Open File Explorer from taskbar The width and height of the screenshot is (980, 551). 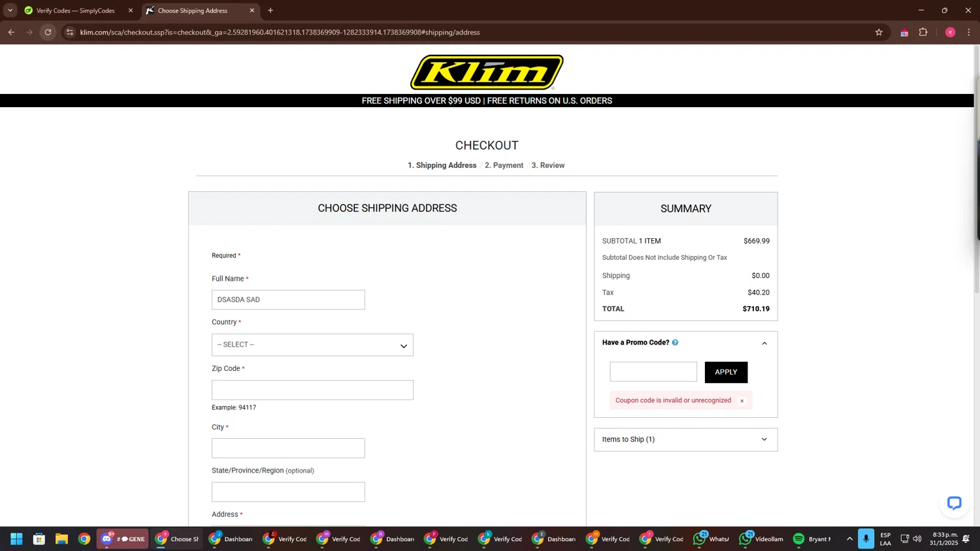tap(61, 539)
